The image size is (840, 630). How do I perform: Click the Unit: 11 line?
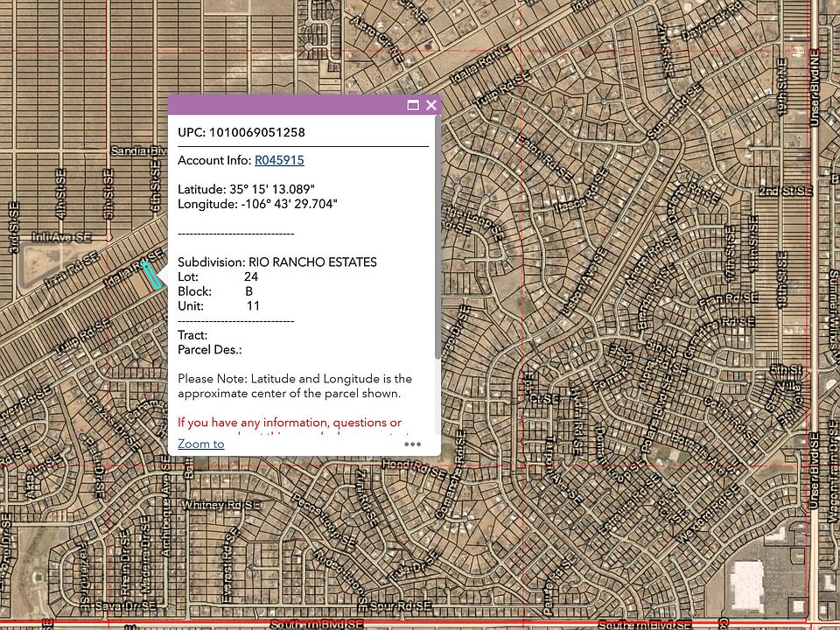(x=219, y=306)
